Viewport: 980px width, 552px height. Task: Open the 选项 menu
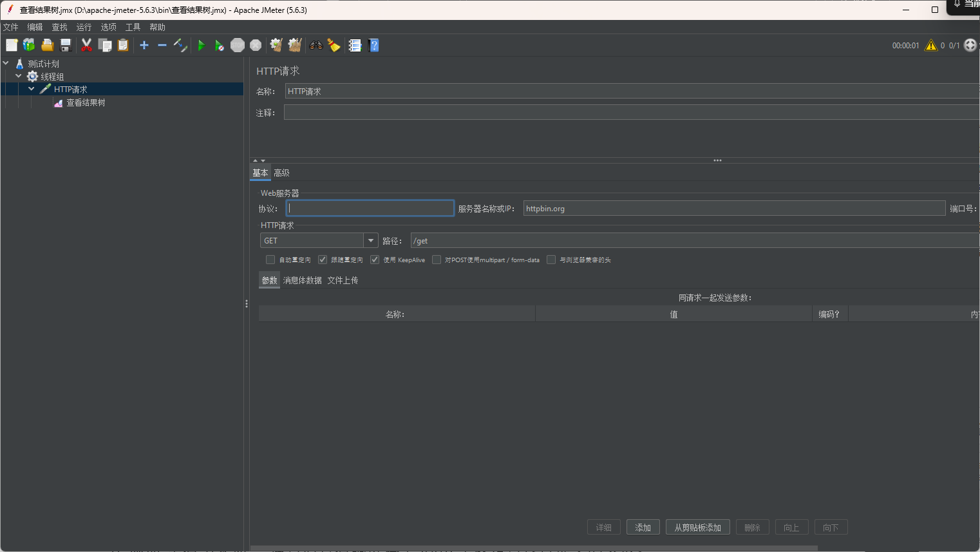(x=108, y=27)
